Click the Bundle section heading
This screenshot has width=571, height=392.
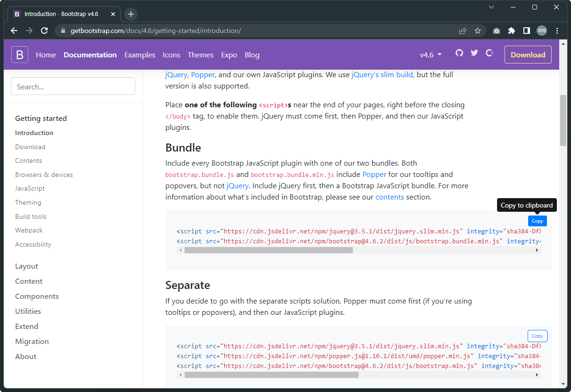183,148
